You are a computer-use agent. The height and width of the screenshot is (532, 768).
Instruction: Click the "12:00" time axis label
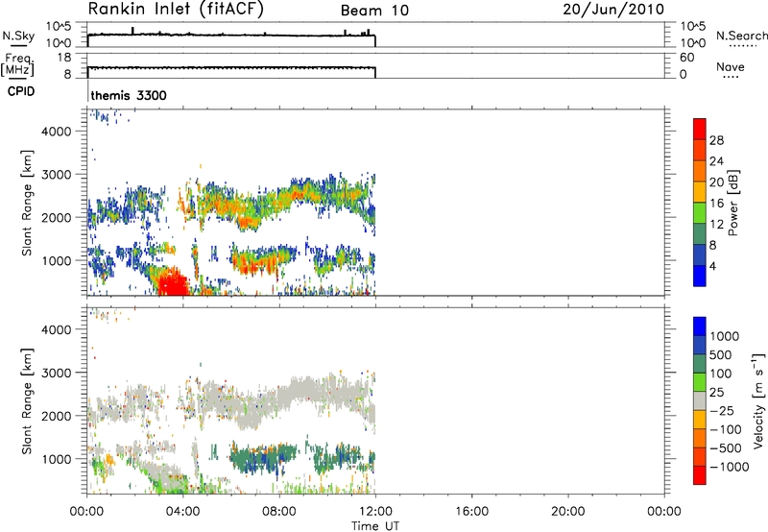pos(375,512)
